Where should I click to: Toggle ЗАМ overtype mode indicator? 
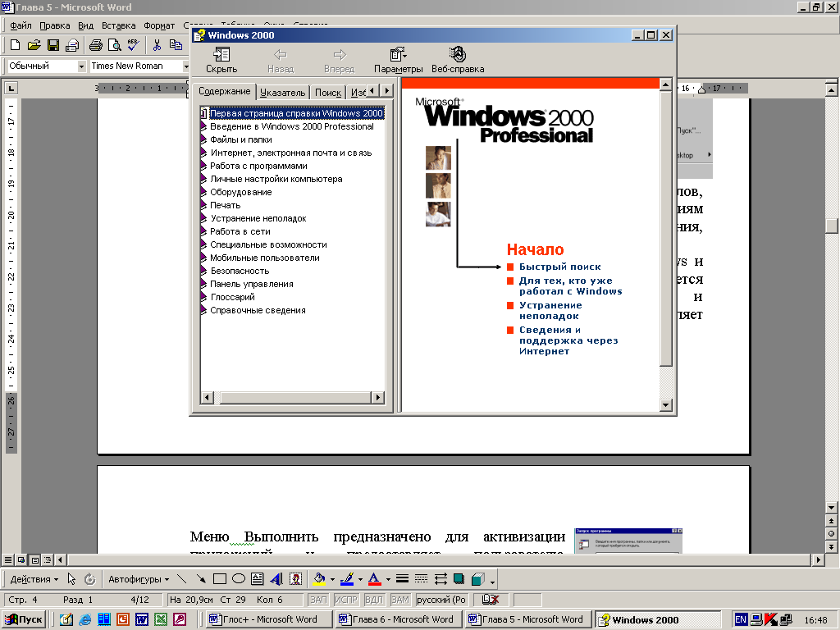tap(400, 600)
